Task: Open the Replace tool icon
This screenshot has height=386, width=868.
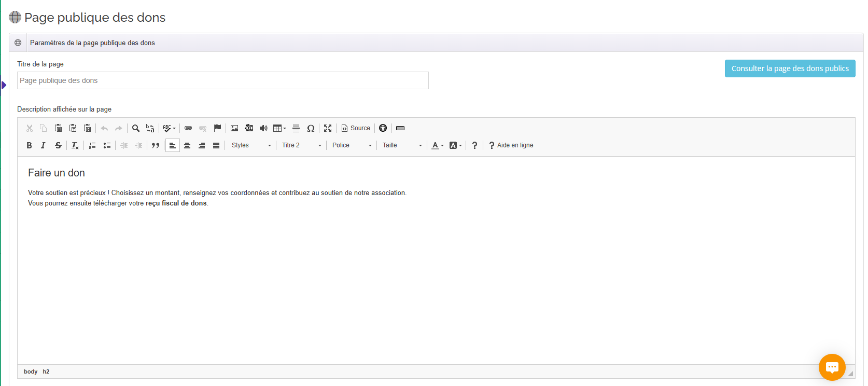Action: [150, 128]
